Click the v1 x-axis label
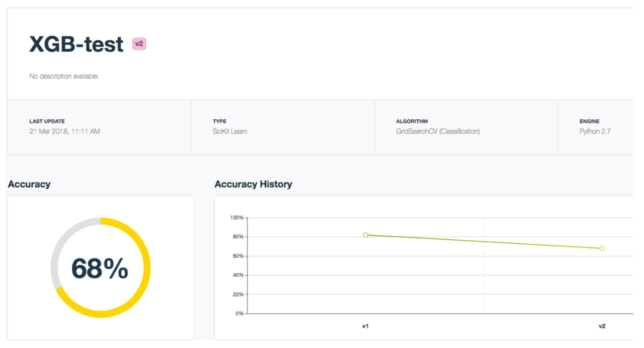 point(365,327)
